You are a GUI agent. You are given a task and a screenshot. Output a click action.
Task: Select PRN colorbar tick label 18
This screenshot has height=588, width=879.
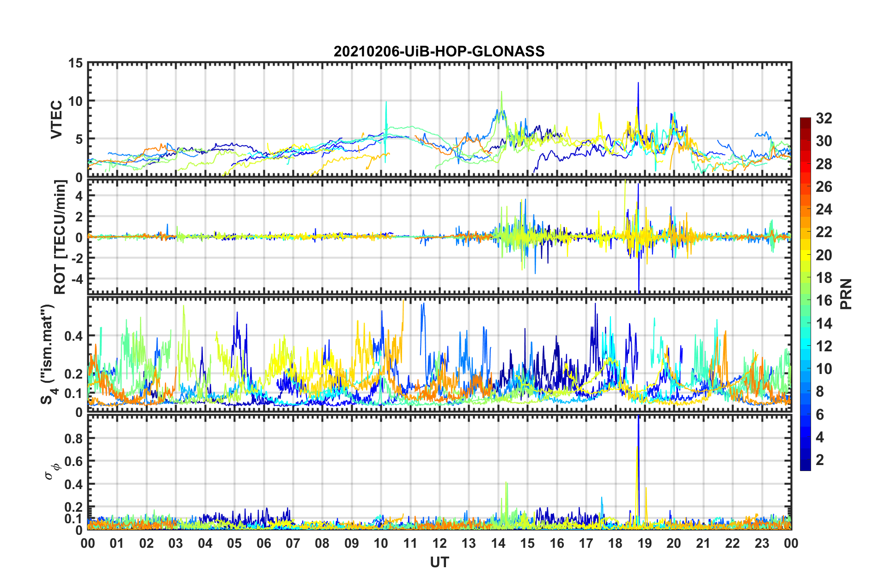[x=824, y=278]
